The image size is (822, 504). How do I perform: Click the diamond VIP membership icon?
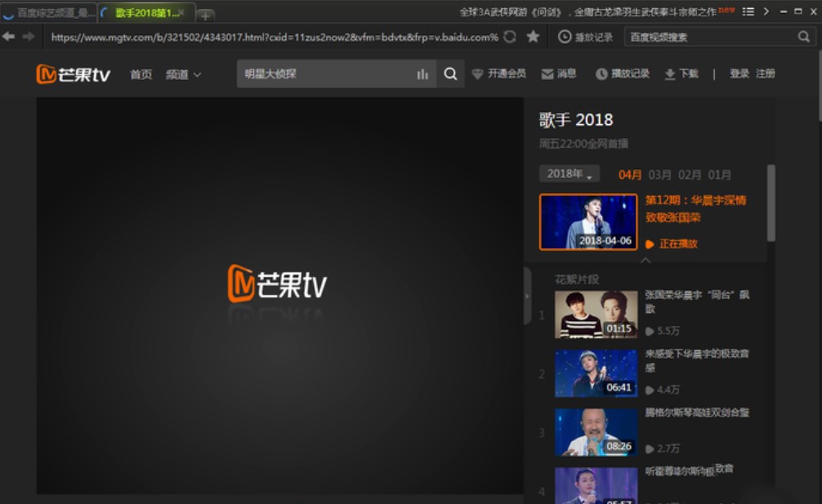[x=477, y=74]
